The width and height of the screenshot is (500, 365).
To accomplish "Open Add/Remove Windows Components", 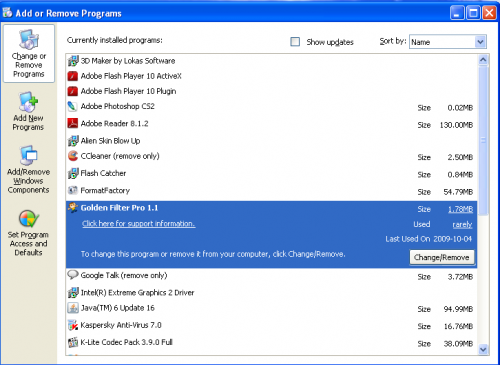I will click(28, 170).
